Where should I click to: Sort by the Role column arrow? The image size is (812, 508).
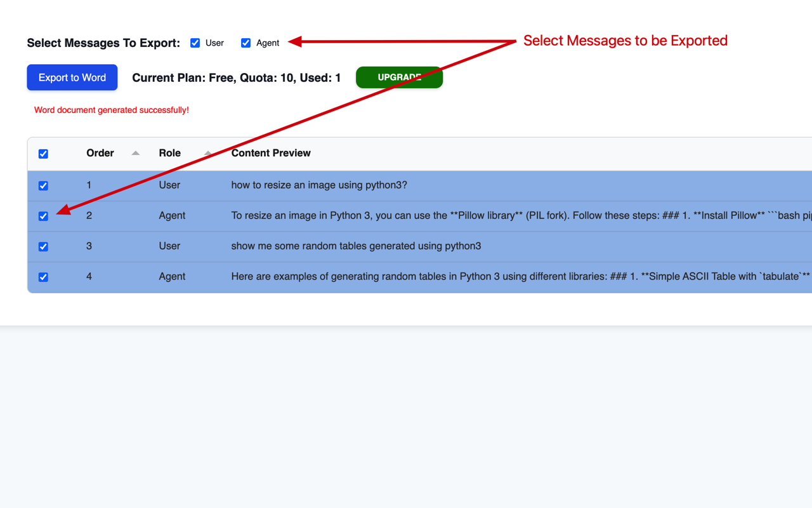coord(208,153)
